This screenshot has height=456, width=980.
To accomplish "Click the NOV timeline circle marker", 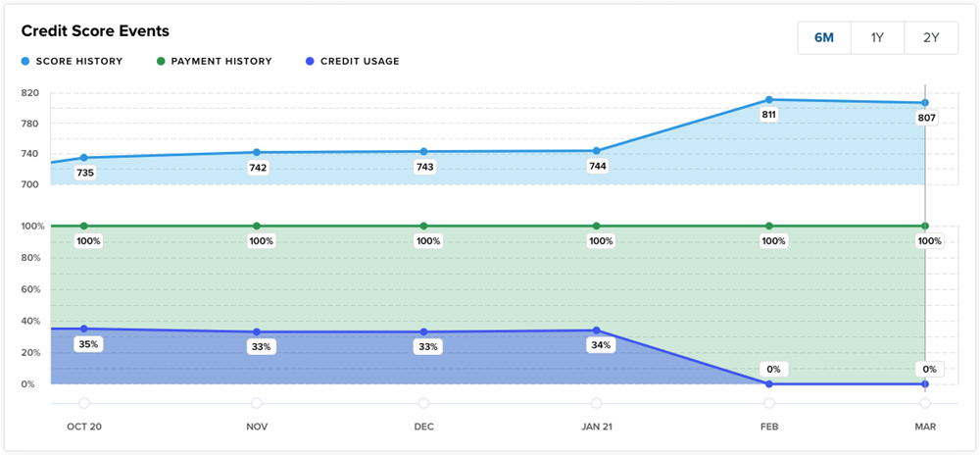I will pos(256,403).
